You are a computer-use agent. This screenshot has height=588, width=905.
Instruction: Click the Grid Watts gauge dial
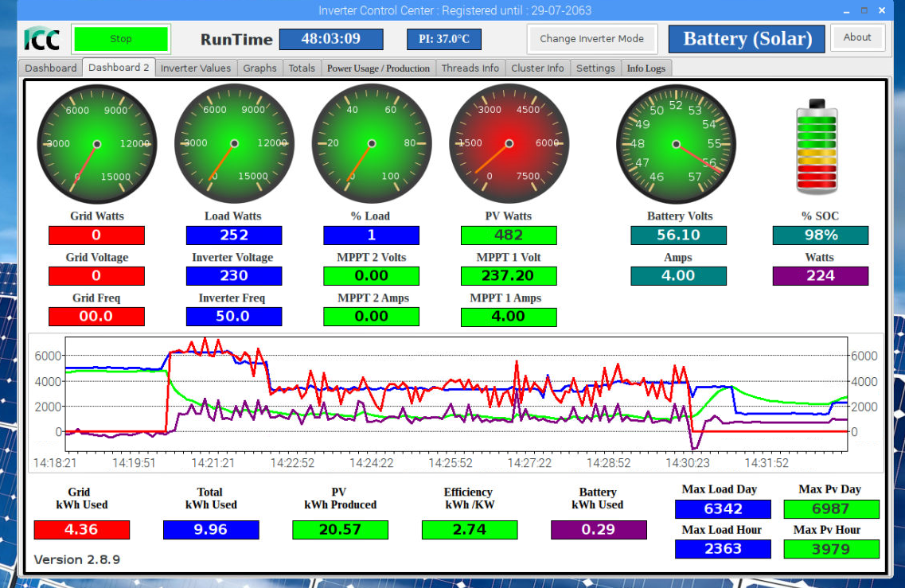(x=97, y=144)
